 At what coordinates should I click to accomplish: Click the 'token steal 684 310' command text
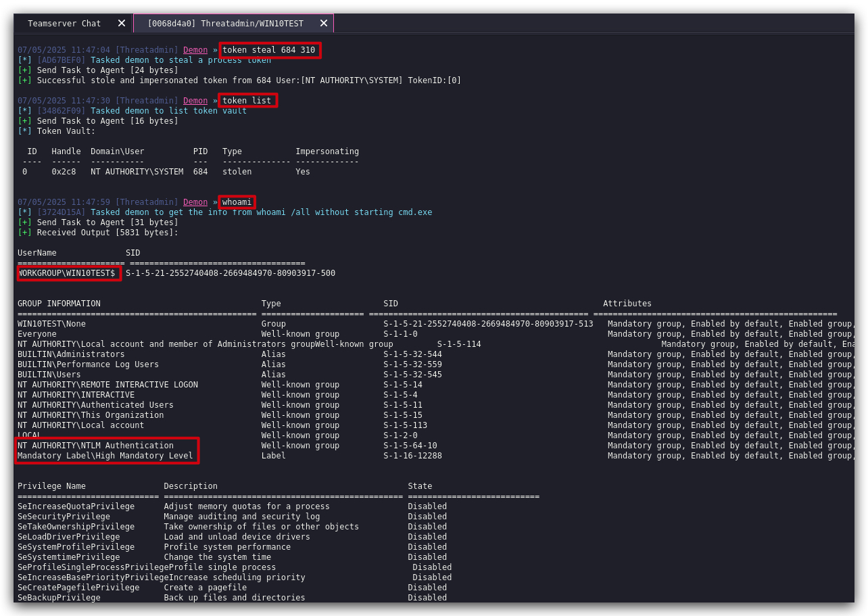[x=268, y=50]
